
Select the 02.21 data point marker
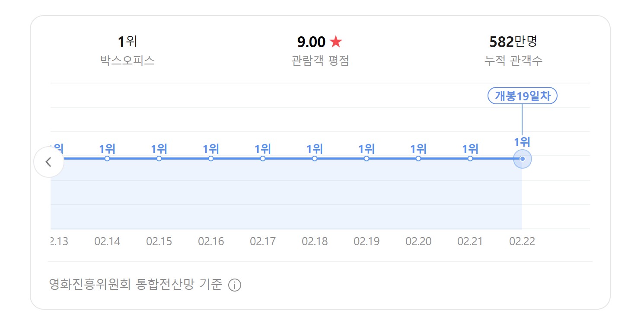[x=470, y=159]
